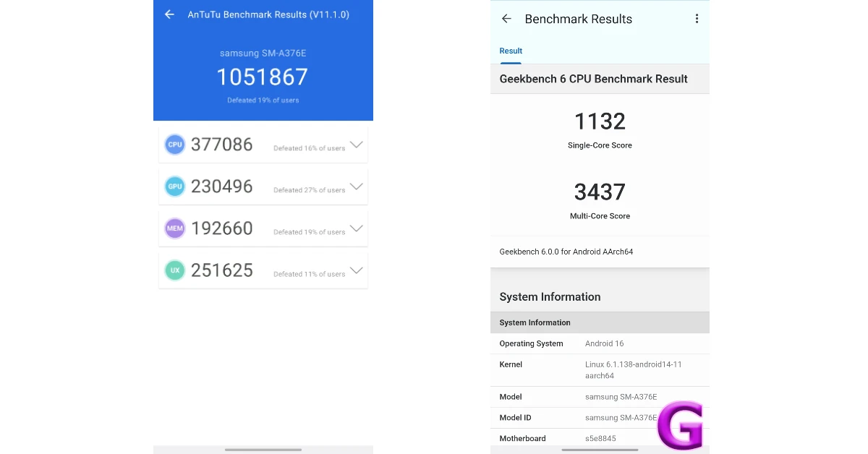
Task: Click the 'Operating System' row label
Action: tap(531, 343)
